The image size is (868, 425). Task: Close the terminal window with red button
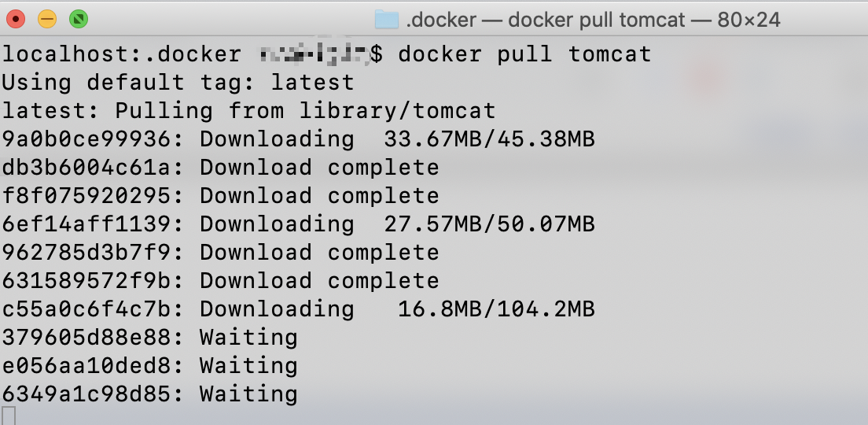click(x=16, y=19)
